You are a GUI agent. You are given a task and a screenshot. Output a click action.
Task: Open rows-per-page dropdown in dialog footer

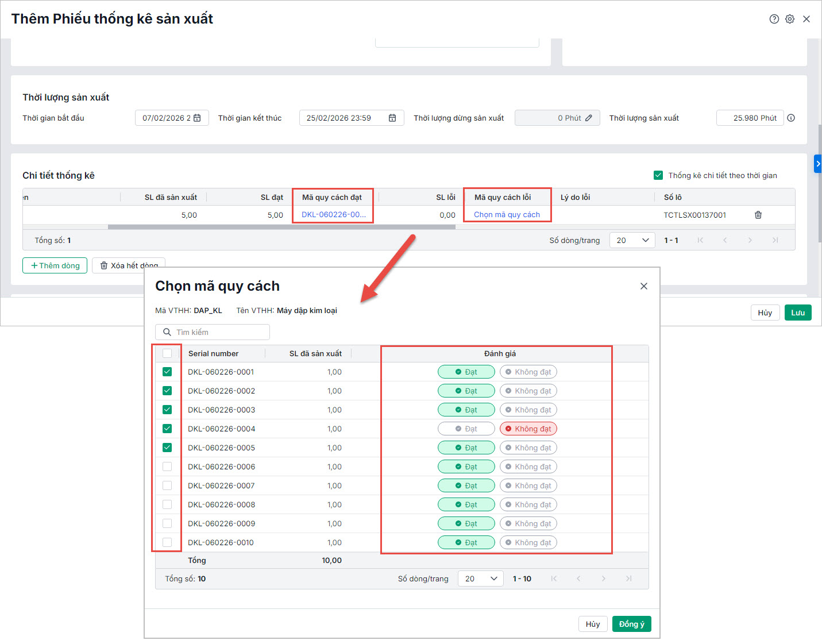480,579
